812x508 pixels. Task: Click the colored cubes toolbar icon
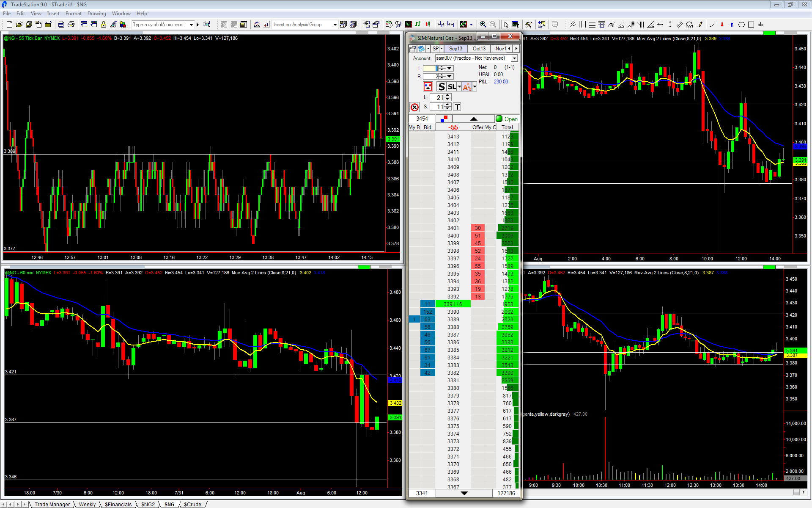tap(123, 25)
